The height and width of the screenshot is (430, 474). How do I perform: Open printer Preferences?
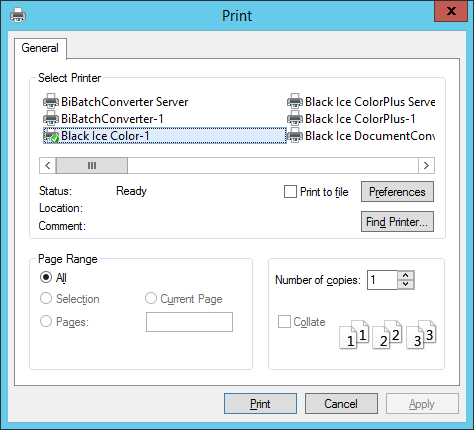397,192
